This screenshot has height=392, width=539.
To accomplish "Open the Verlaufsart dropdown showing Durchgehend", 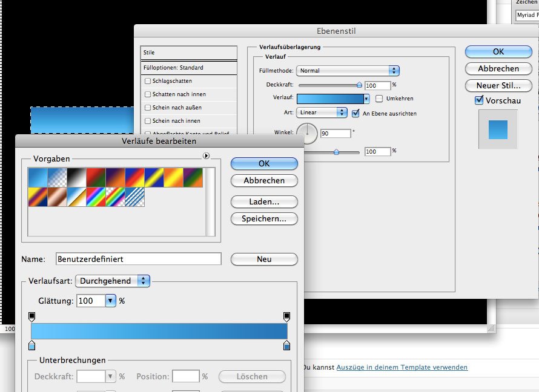I will (113, 281).
